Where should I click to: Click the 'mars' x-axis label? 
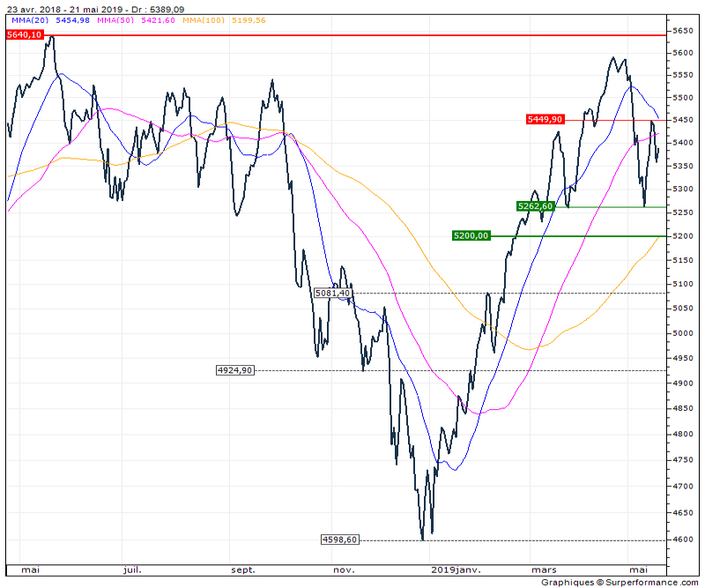[x=544, y=570]
